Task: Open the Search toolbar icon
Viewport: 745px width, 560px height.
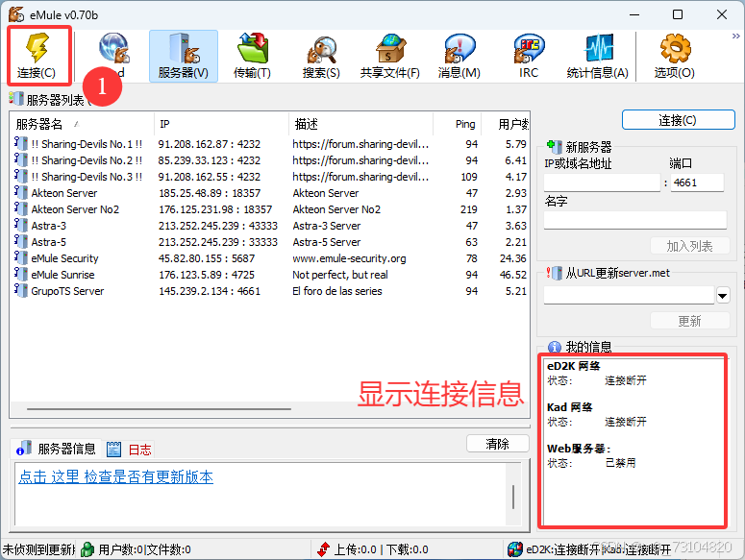Action: click(322, 48)
